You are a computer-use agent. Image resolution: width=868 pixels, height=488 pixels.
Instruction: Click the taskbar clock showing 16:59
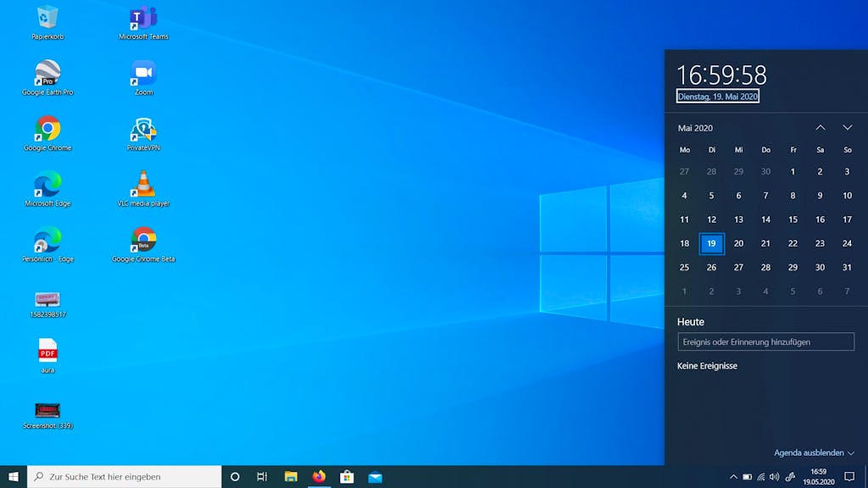[819, 476]
